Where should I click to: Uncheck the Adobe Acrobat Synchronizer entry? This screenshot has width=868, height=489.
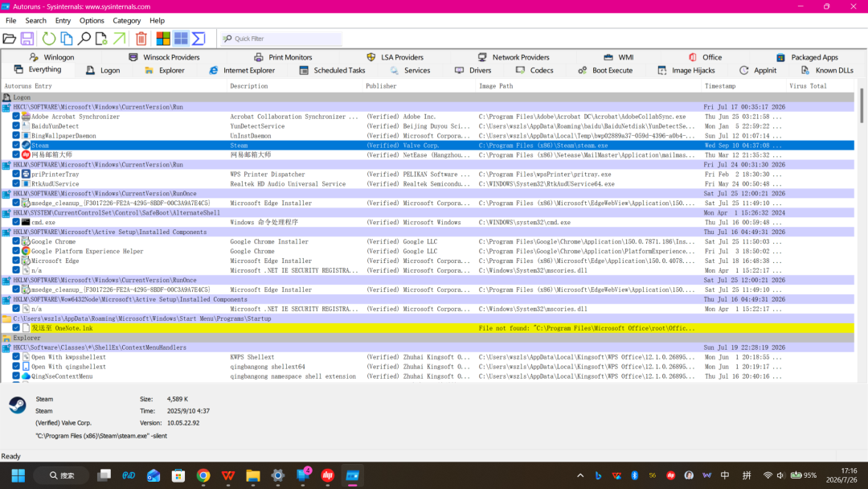coord(16,117)
